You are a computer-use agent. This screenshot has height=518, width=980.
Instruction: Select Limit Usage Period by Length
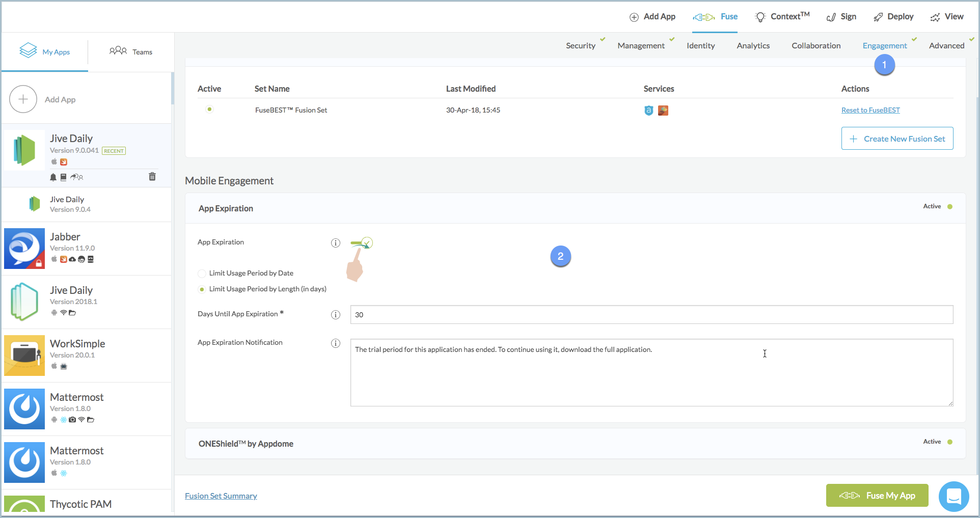tap(202, 289)
